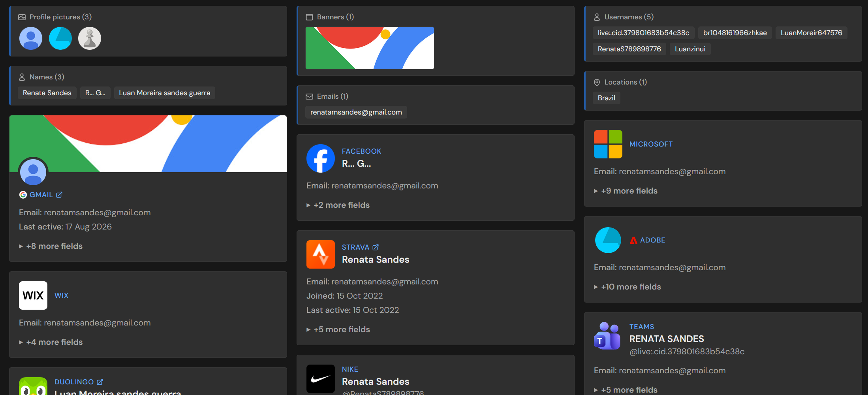
Task: Open the GMAIL link
Action: tap(41, 195)
